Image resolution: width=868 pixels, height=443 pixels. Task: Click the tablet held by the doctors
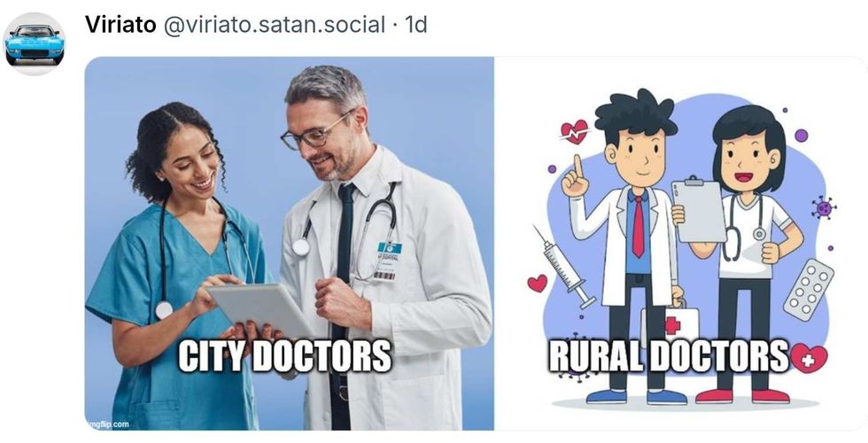[x=260, y=310]
